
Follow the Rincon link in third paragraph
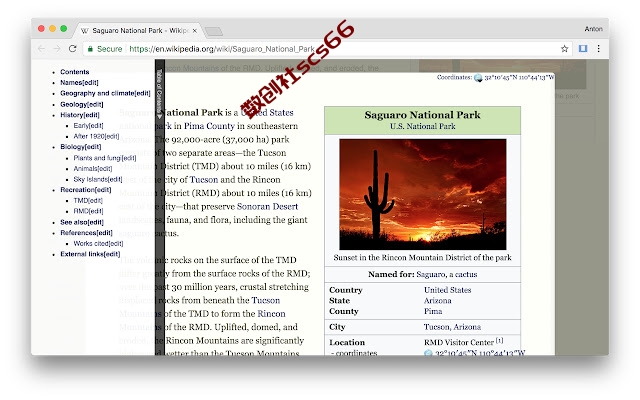(271, 313)
